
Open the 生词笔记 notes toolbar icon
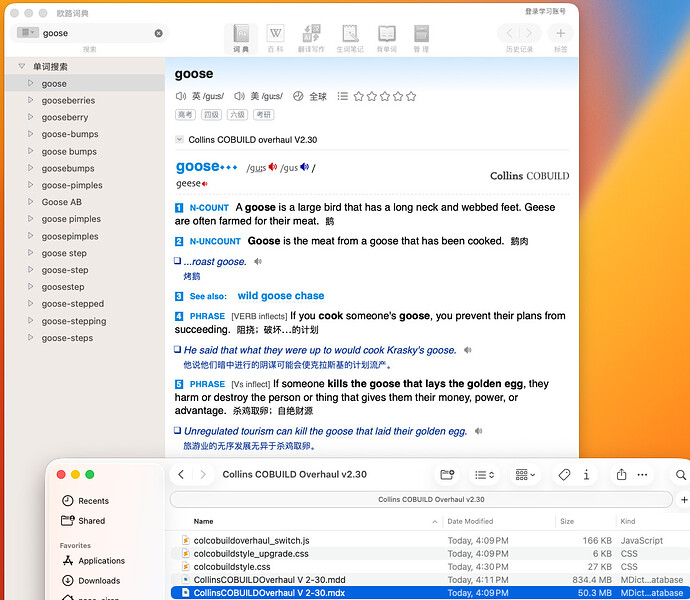(350, 38)
